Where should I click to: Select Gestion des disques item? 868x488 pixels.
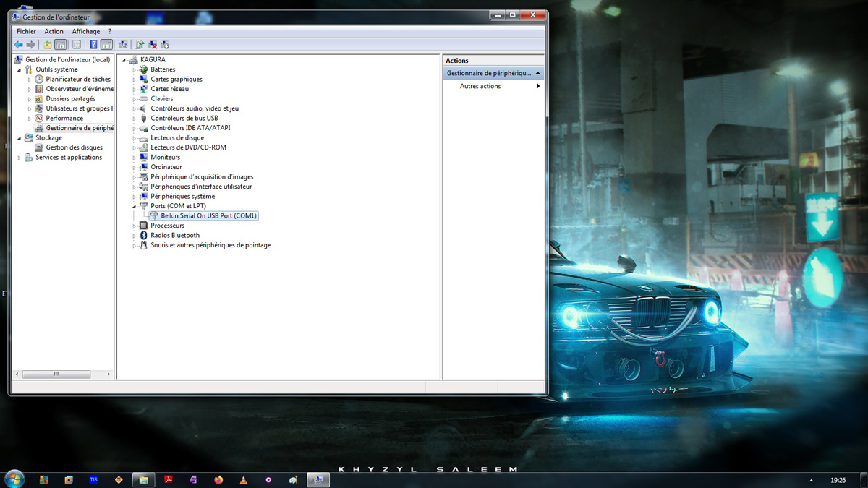74,147
